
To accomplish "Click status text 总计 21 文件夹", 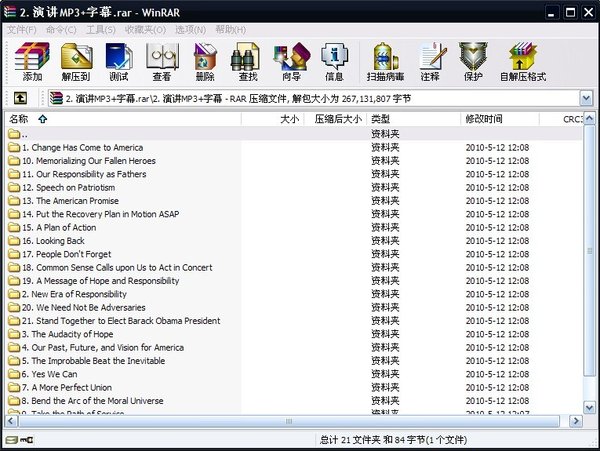I will pos(350,440).
